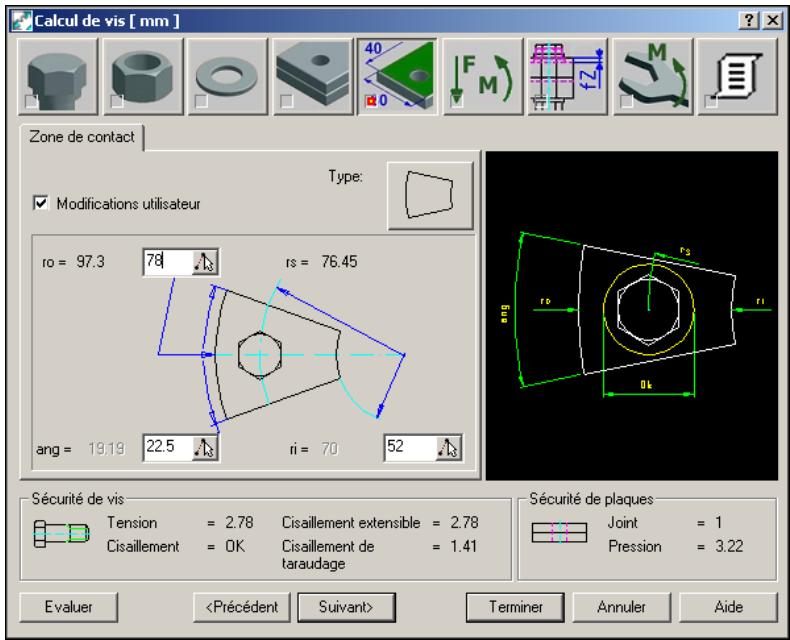Select the Zone de contact tab
Image resolution: width=790 pixels, height=640 pixels.
coord(82,137)
